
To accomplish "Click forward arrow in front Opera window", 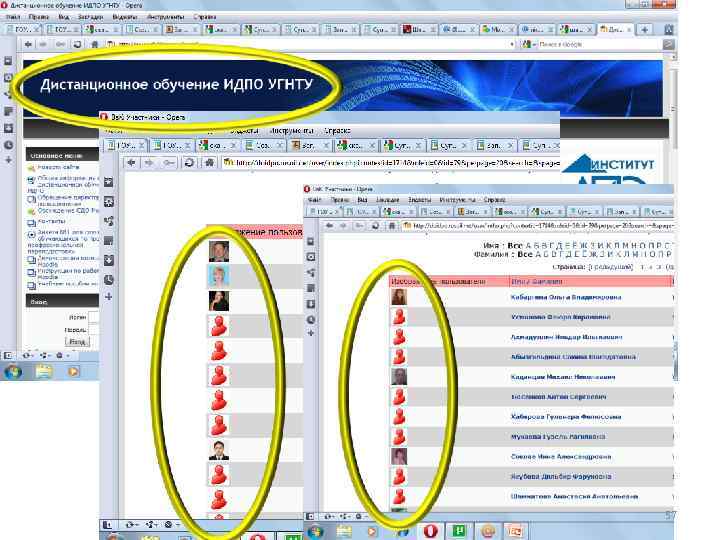I will tap(343, 225).
